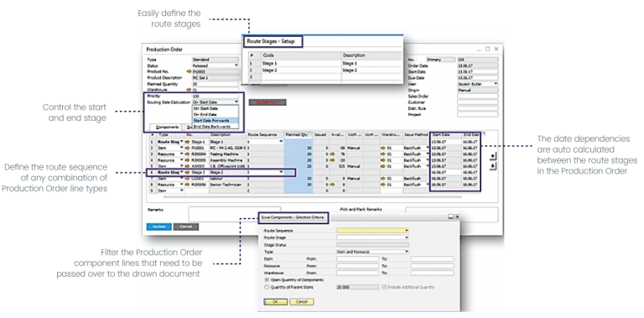
Task: Move row down with the down-arrow button
Action: pos(493,166)
